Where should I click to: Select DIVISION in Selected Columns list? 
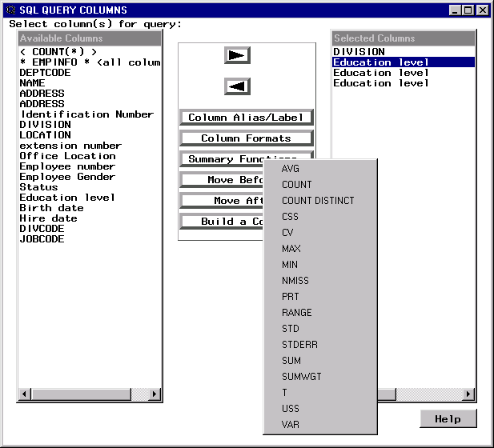pyautogui.click(x=359, y=52)
